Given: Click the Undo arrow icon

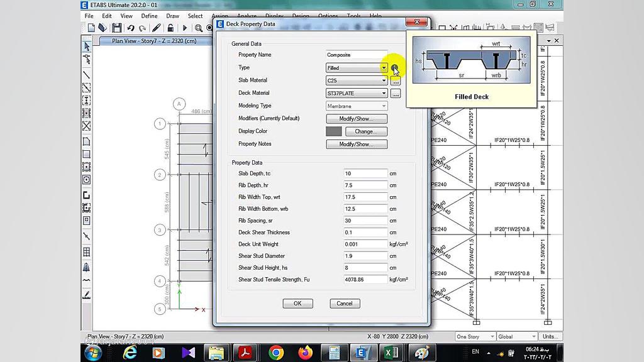Looking at the screenshot, I should (131, 28).
